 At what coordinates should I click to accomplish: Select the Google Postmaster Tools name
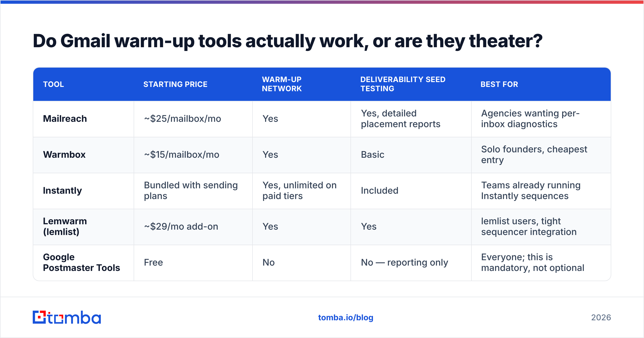coord(82,262)
